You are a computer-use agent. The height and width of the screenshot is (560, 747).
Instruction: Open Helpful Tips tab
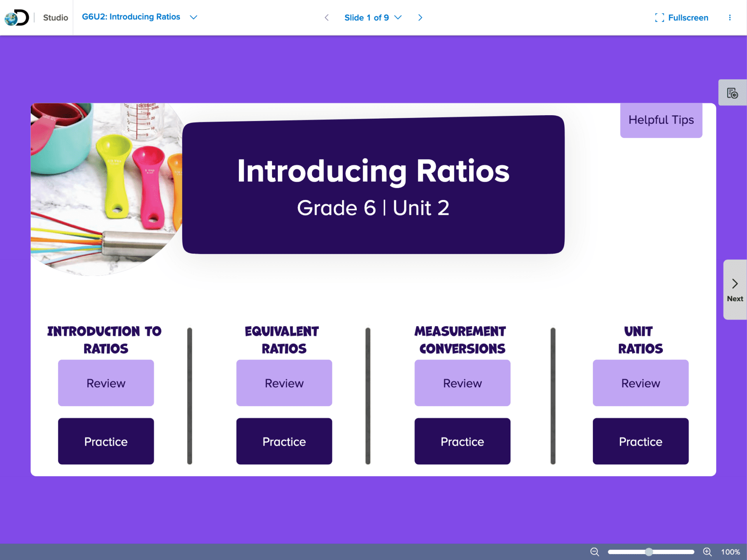[x=661, y=120]
